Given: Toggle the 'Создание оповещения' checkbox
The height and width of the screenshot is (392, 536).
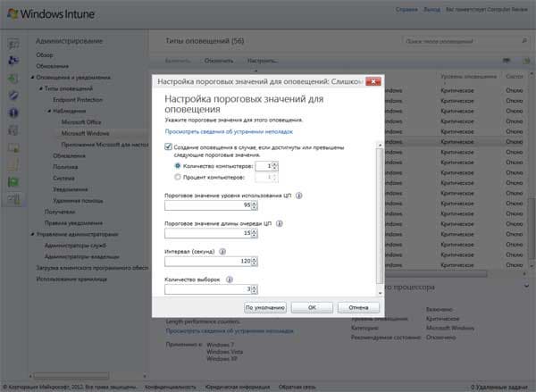Looking at the screenshot, I should [x=168, y=147].
